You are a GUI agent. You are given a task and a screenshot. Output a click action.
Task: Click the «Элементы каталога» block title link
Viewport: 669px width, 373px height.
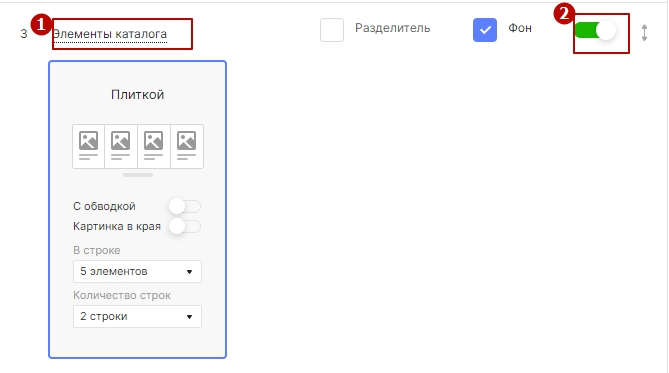pos(110,34)
